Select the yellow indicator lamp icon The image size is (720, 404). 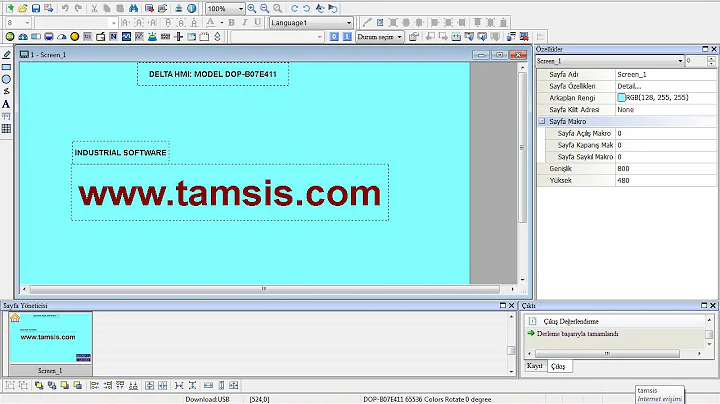74,37
